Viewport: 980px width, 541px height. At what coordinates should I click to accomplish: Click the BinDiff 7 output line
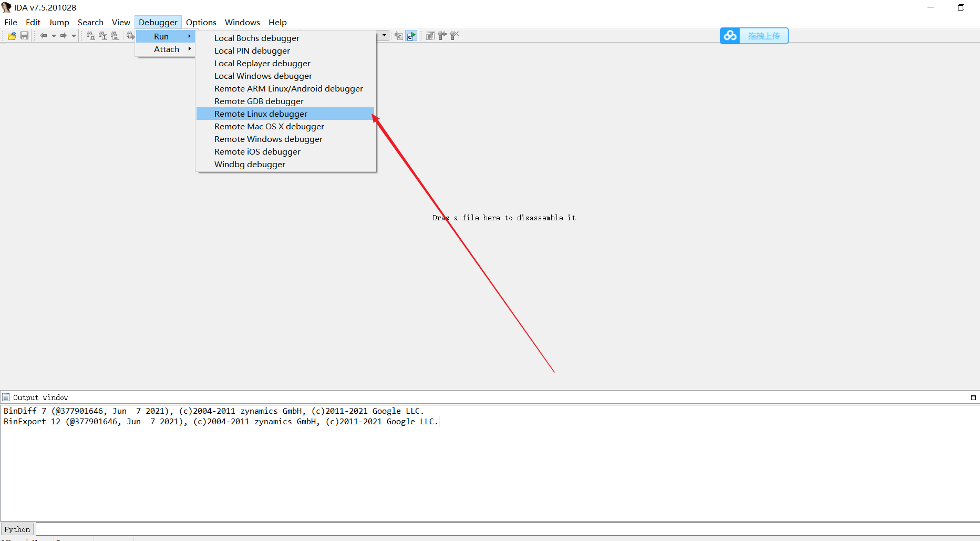214,411
